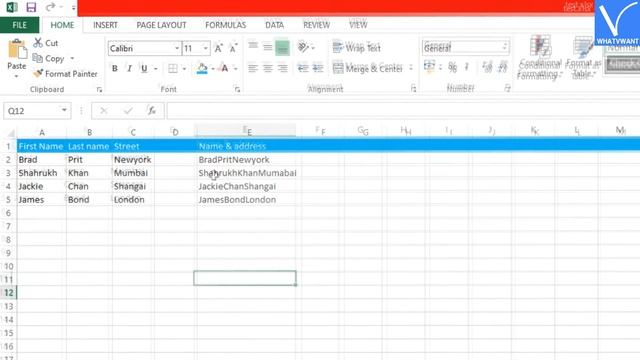Screen dimensions: 640x360
Task: Decrease font size with smaller A icon
Action: [233, 48]
